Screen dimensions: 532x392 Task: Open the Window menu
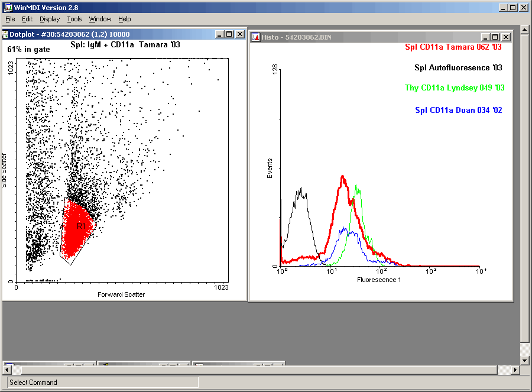[x=100, y=19]
